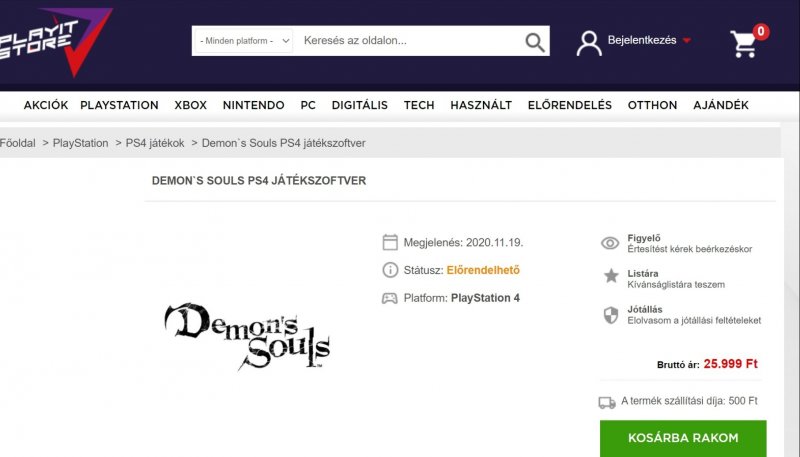Click the Bejelentkezés login link
The height and width of the screenshot is (457, 800).
(x=642, y=40)
